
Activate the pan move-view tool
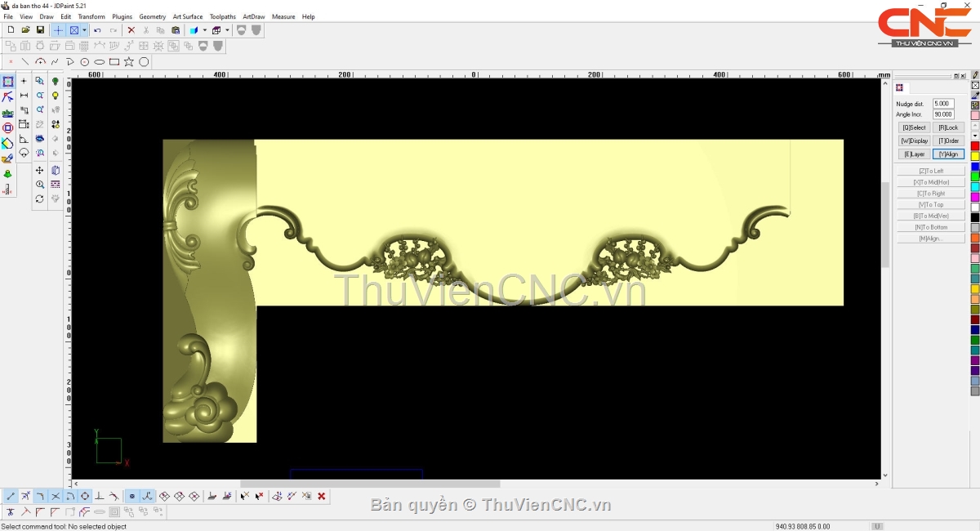[39, 171]
